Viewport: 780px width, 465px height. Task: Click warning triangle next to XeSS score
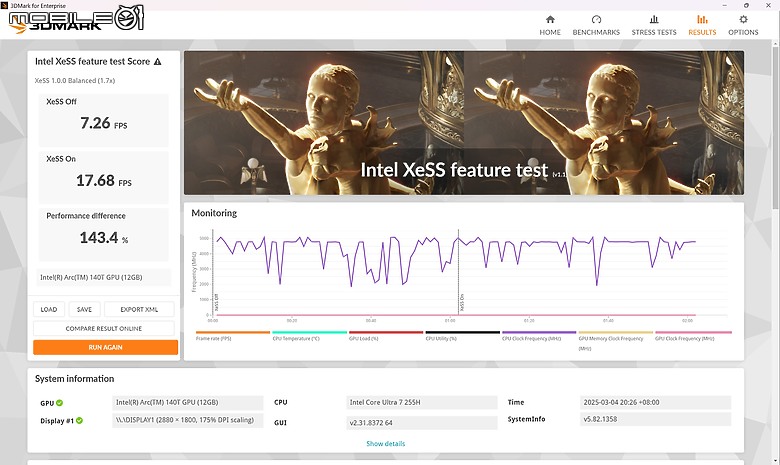point(158,62)
